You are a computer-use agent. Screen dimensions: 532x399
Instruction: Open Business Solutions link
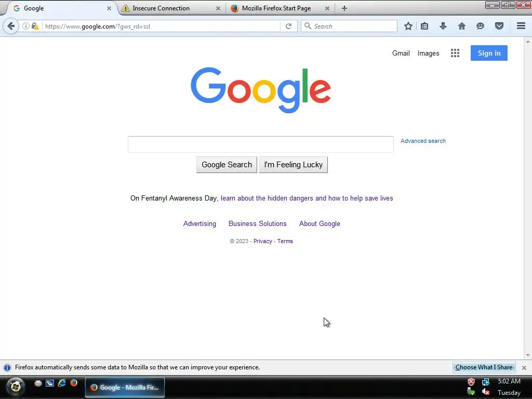click(x=258, y=223)
